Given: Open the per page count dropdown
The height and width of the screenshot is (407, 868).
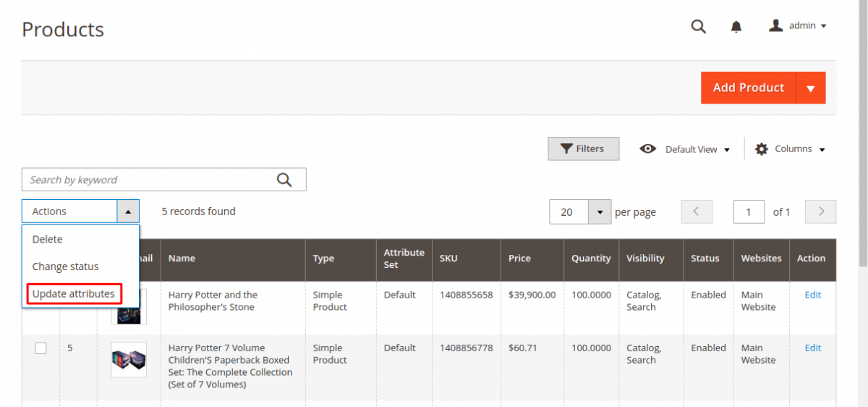Looking at the screenshot, I should pos(600,212).
